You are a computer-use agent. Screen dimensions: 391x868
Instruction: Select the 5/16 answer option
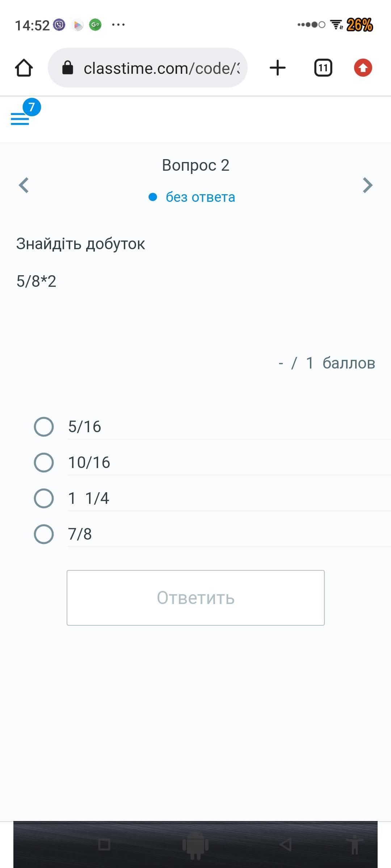[x=44, y=427]
